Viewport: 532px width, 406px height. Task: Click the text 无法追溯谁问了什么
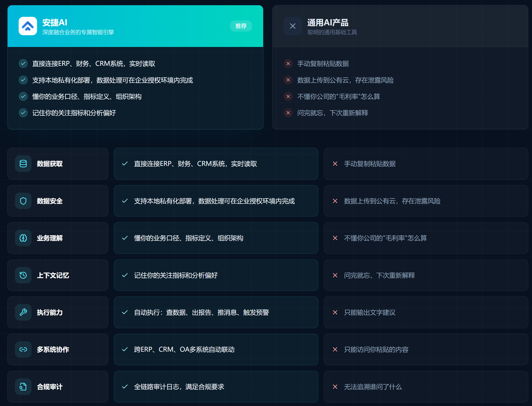click(x=373, y=387)
